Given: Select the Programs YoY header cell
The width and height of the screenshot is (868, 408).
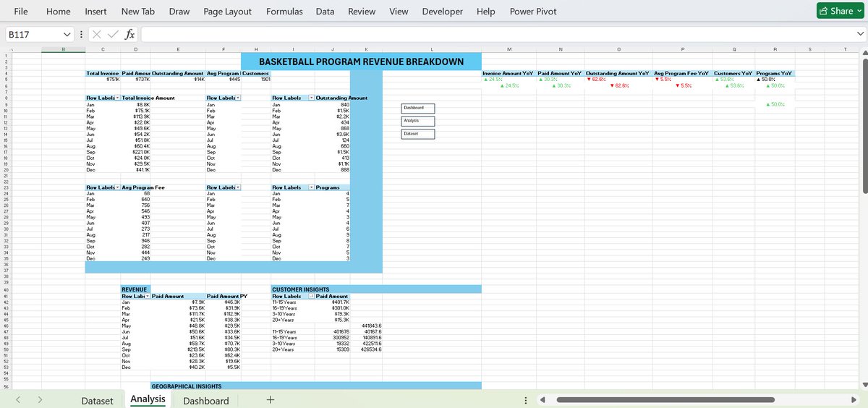Looking at the screenshot, I should [774, 74].
